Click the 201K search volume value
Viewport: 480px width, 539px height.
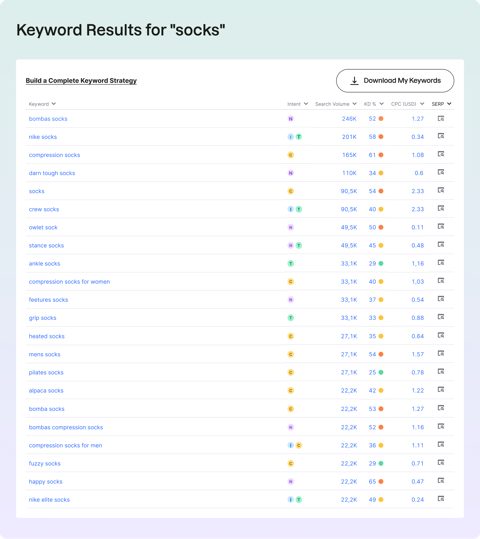(x=349, y=137)
